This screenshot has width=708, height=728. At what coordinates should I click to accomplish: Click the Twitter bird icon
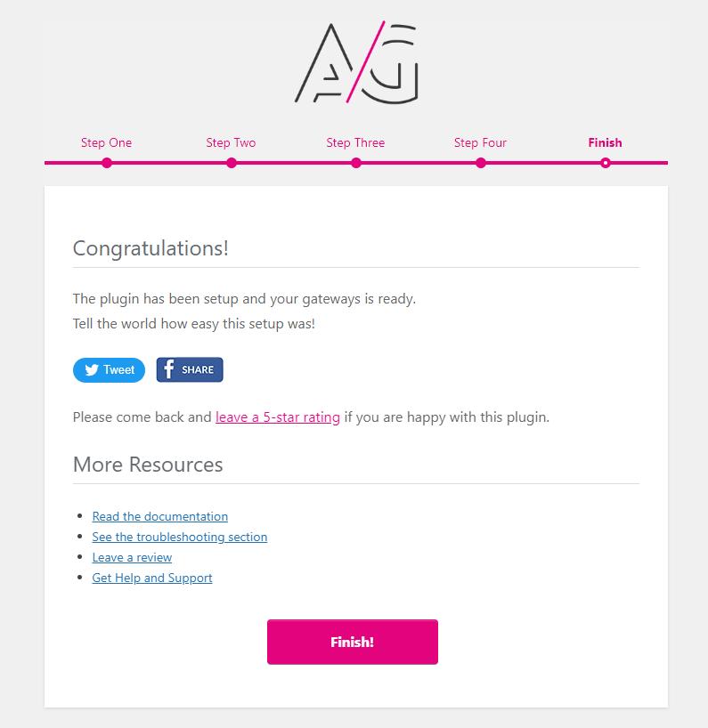pyautogui.click(x=92, y=369)
